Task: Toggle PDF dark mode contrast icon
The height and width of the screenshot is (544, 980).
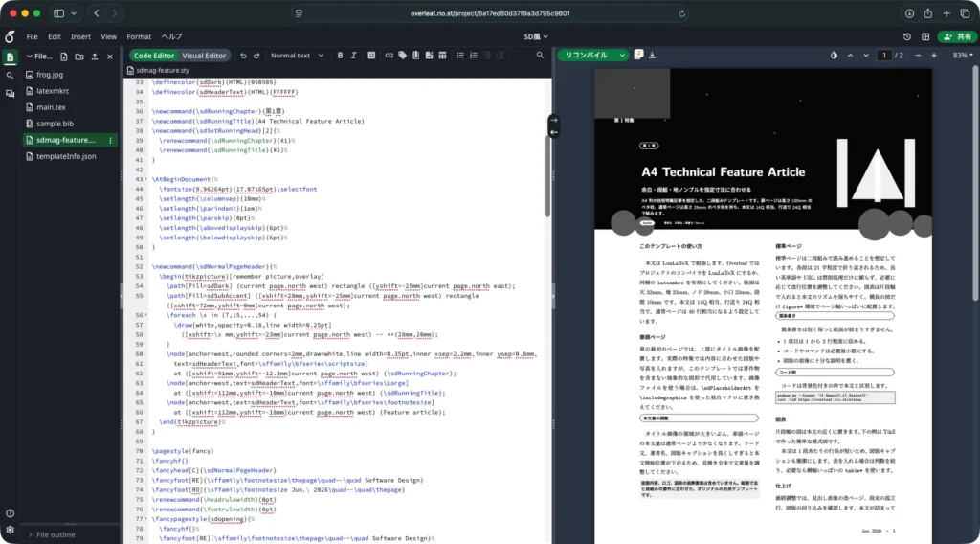Action: click(834, 55)
